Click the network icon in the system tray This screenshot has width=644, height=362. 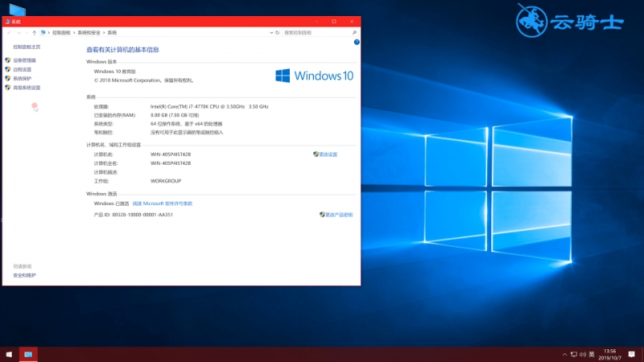(x=574, y=355)
